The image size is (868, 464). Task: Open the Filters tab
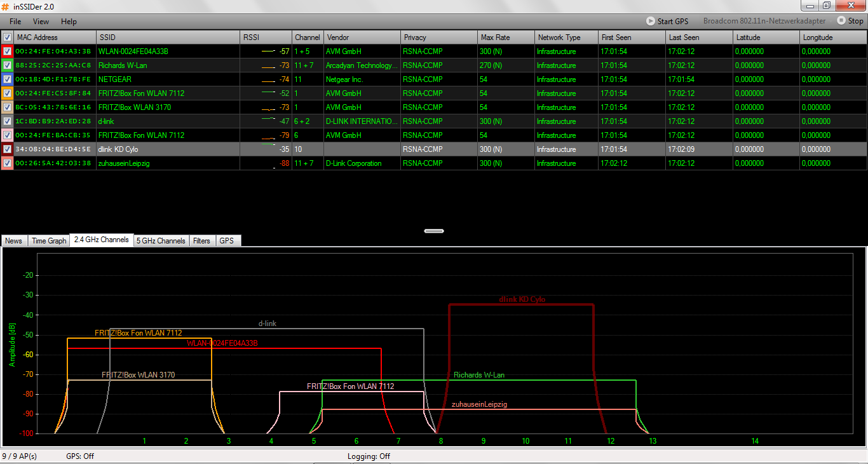(x=201, y=241)
